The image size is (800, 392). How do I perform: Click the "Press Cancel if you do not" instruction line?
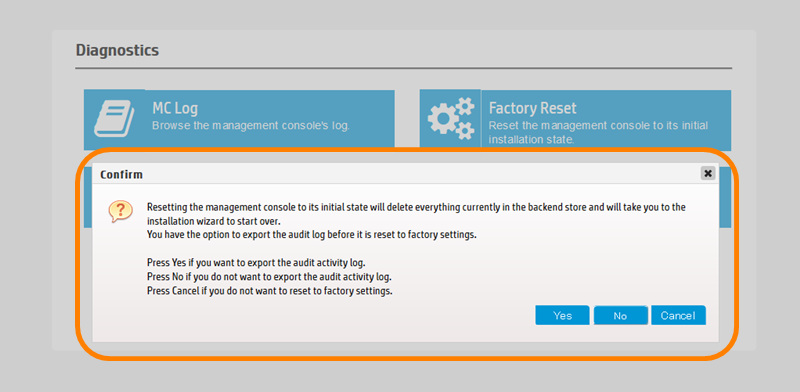pos(270,292)
